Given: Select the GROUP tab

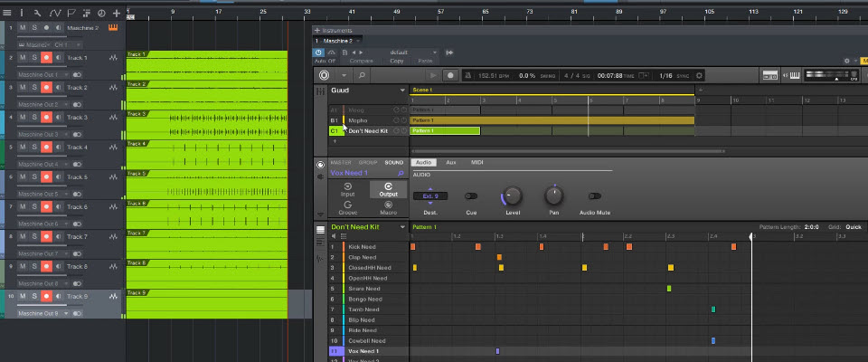Looking at the screenshot, I should point(368,162).
